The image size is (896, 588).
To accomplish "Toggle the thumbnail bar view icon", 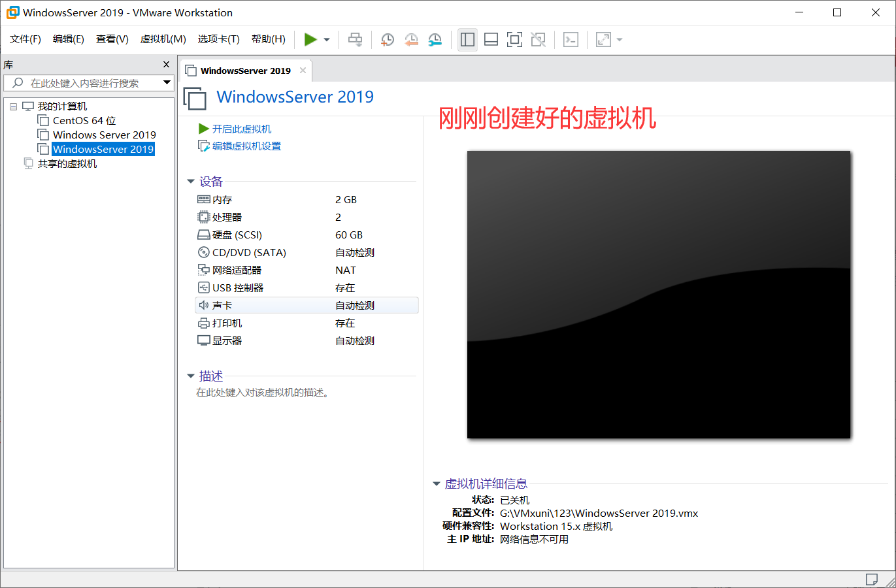I will 491,40.
